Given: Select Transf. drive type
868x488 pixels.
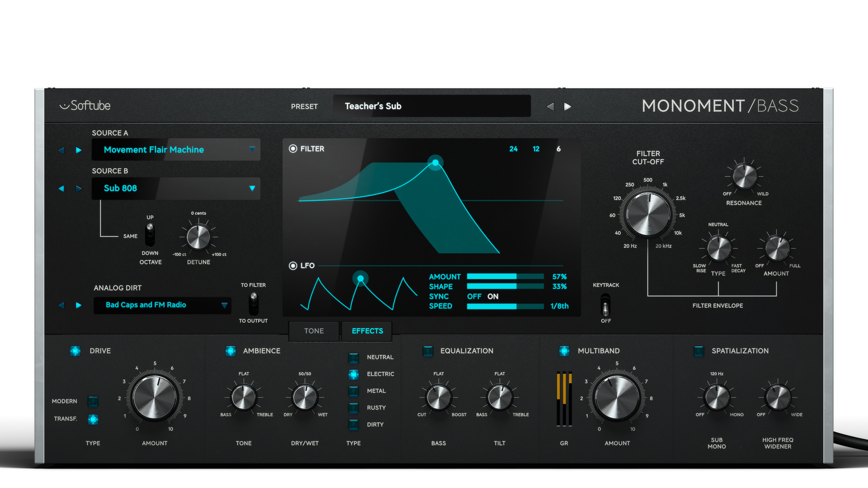Looking at the screenshot, I should click(x=93, y=419).
